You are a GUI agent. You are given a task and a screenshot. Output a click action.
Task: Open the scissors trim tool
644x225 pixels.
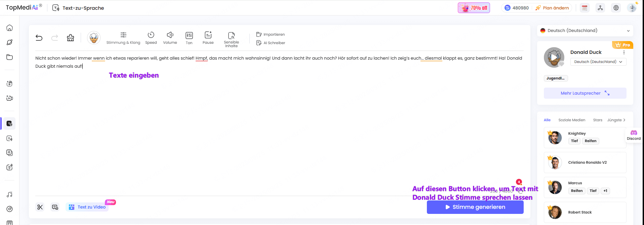click(x=40, y=207)
